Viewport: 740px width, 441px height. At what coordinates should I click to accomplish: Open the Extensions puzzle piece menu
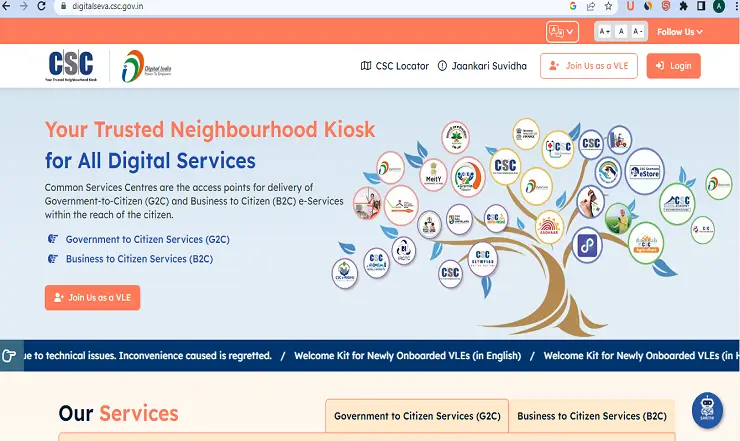[683, 6]
